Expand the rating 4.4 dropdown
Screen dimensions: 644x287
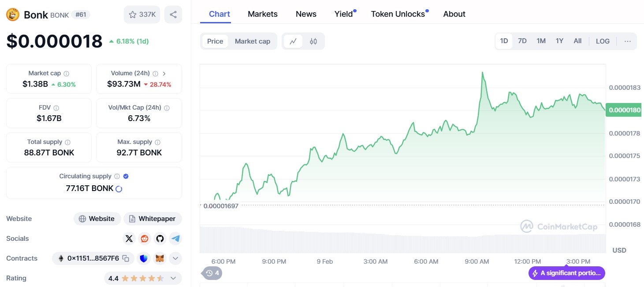click(173, 278)
